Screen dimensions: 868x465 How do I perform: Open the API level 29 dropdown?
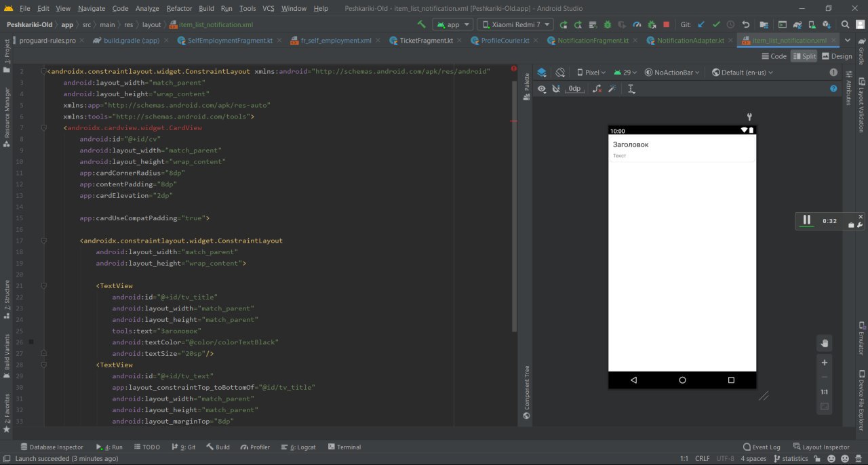click(625, 73)
